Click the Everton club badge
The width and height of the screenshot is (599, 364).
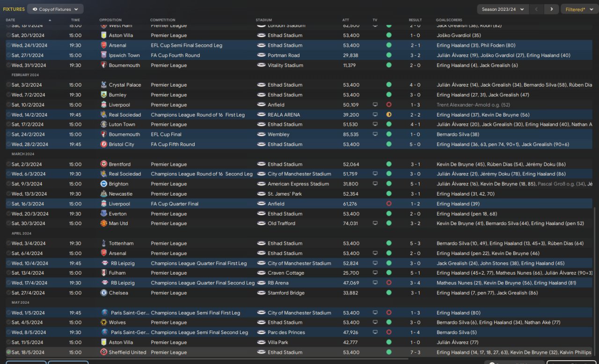click(104, 214)
